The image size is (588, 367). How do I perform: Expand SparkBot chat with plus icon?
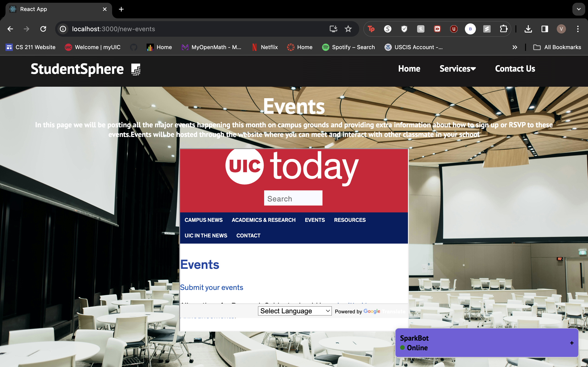(x=572, y=343)
